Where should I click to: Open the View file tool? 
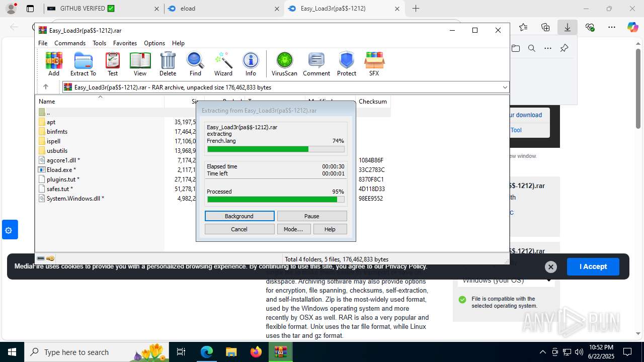tap(140, 64)
